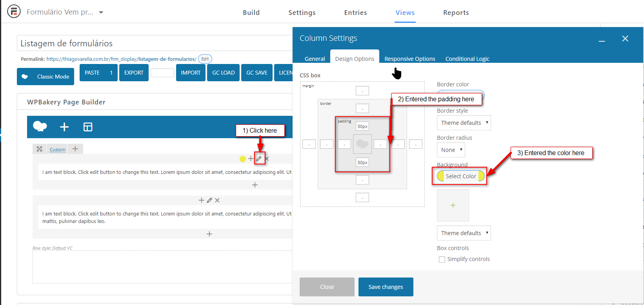Click the Edit permalink button
Screen dimensions: 644x305
pyautogui.click(x=205, y=59)
